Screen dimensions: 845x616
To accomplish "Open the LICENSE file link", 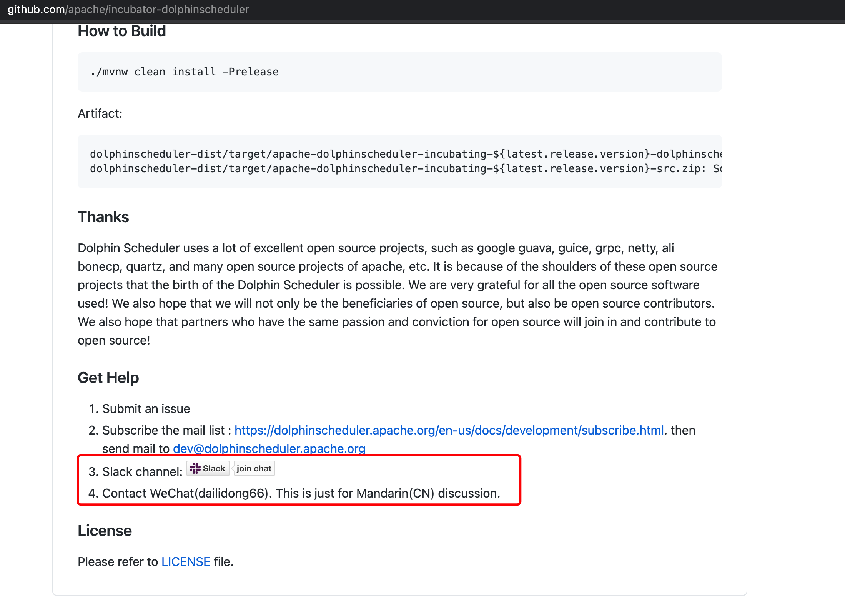I will click(186, 562).
